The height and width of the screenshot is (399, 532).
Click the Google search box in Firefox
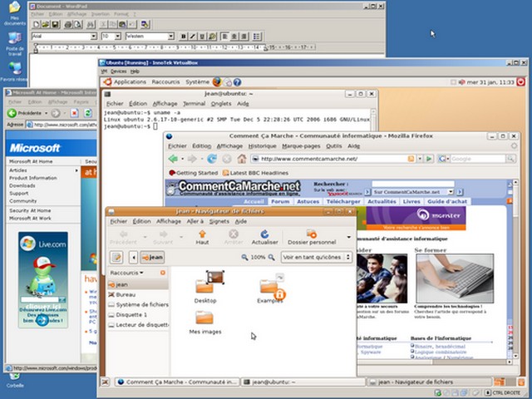click(x=478, y=159)
